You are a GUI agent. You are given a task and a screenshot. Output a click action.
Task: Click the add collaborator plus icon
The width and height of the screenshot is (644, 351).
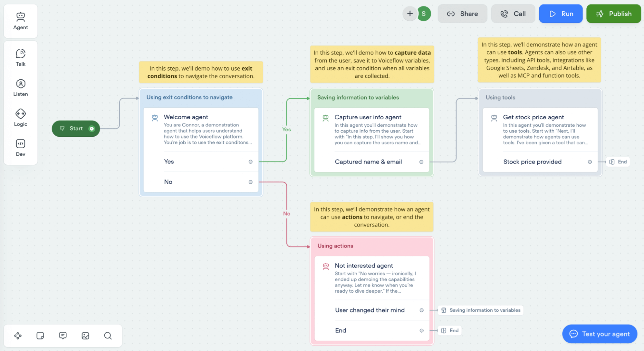410,14
